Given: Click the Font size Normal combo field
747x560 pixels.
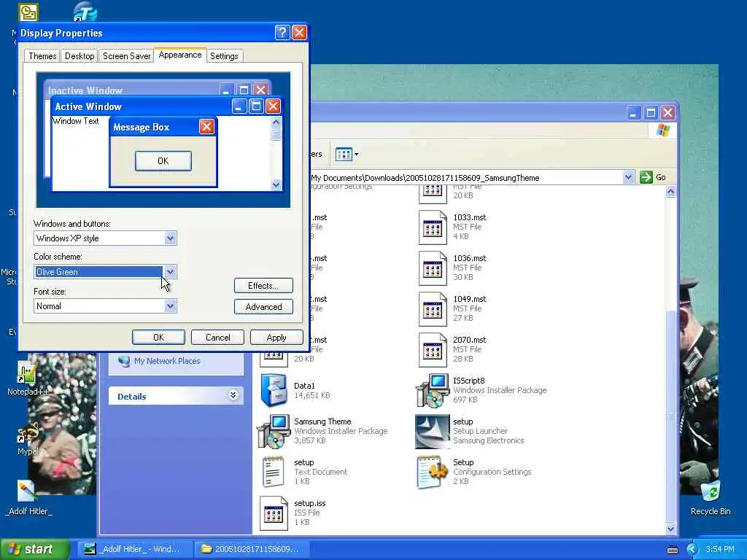Looking at the screenshot, I should (99, 306).
